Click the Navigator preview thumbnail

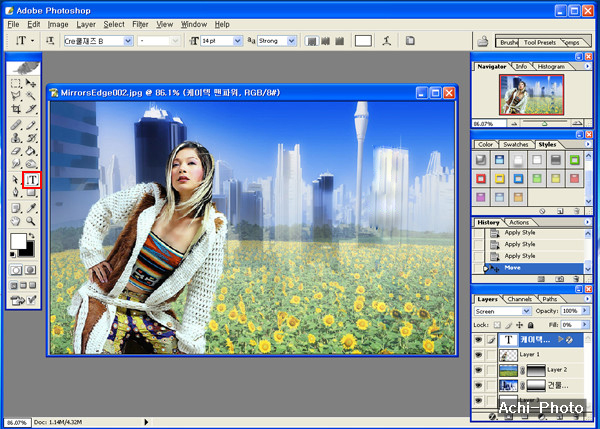(530, 96)
